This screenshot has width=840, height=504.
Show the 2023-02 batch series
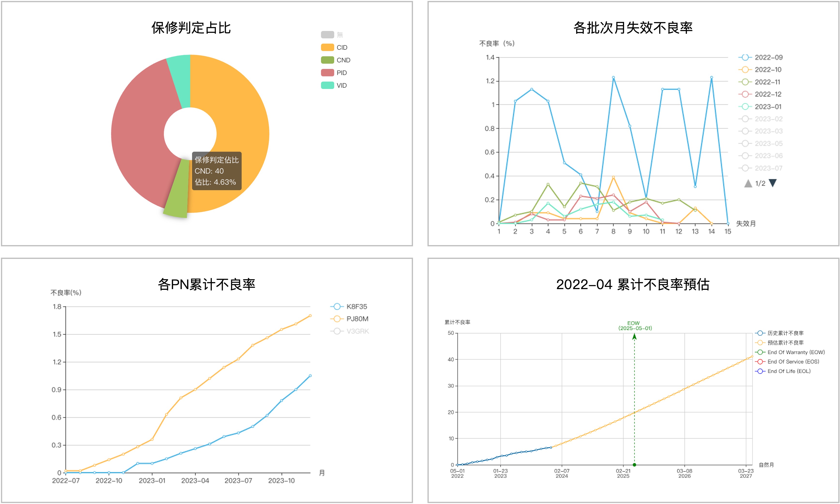pos(760,119)
